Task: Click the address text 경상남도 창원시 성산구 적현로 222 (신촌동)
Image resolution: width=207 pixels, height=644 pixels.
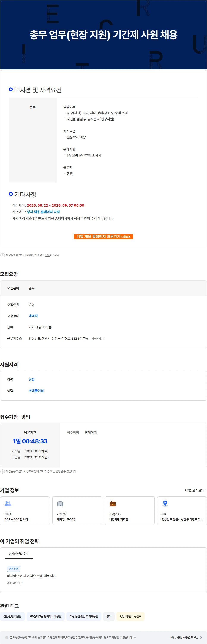Action: 59,338
